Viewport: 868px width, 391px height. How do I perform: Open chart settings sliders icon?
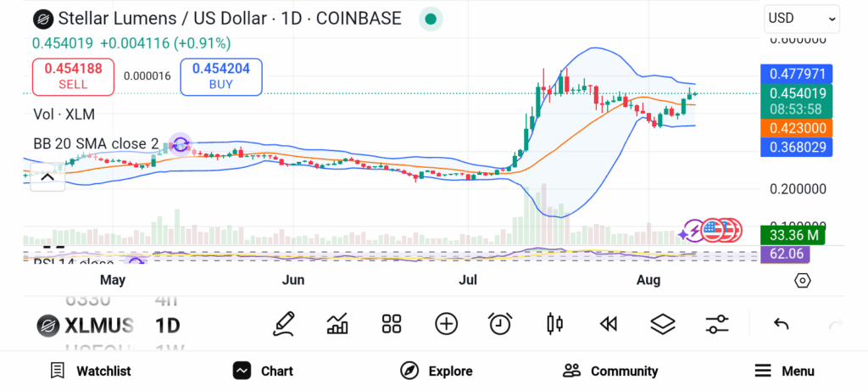[717, 323]
